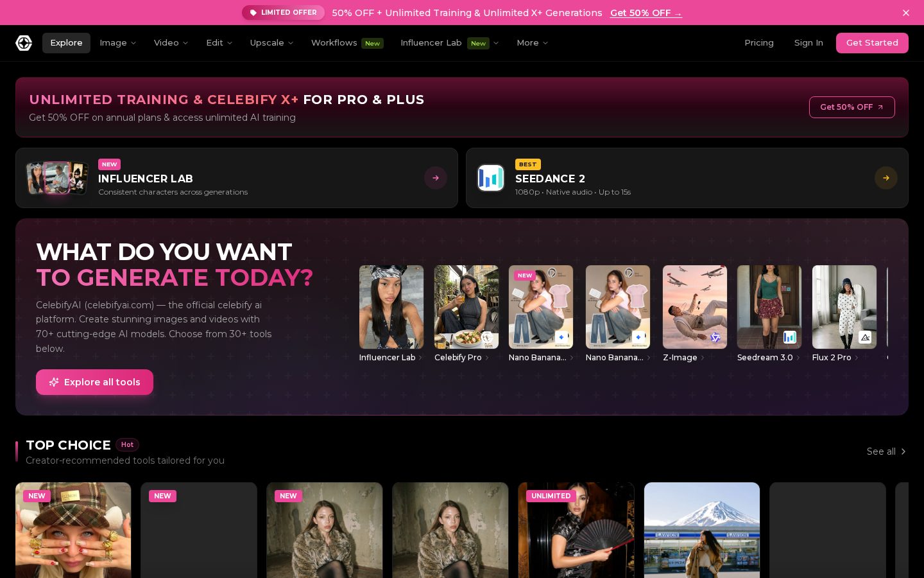Select the Explore tab

click(66, 43)
